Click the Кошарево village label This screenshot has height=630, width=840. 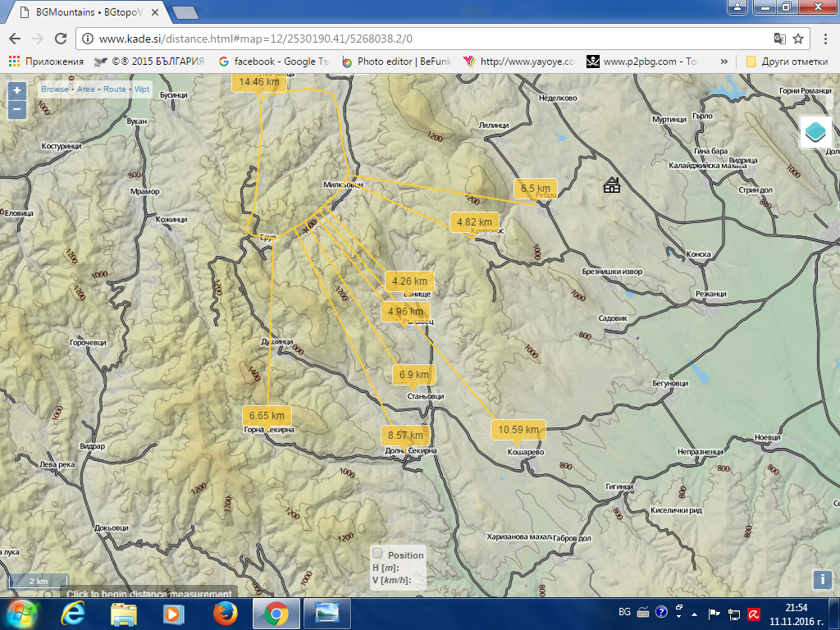click(x=526, y=452)
